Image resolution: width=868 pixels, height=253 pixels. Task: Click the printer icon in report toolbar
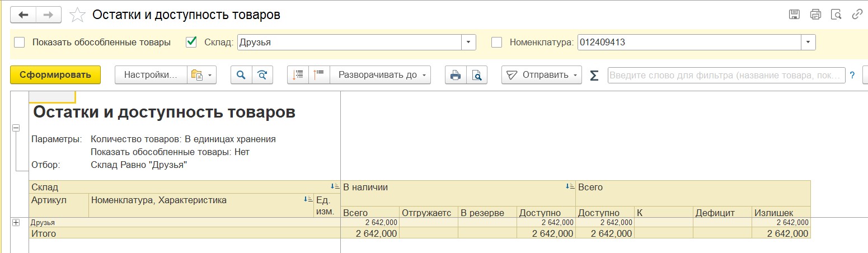456,75
